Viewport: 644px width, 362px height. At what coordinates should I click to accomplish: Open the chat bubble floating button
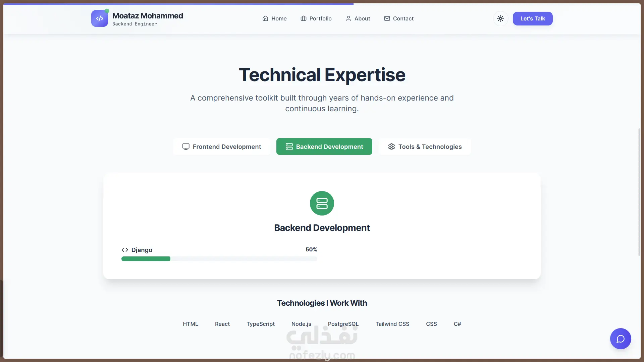[620, 339]
